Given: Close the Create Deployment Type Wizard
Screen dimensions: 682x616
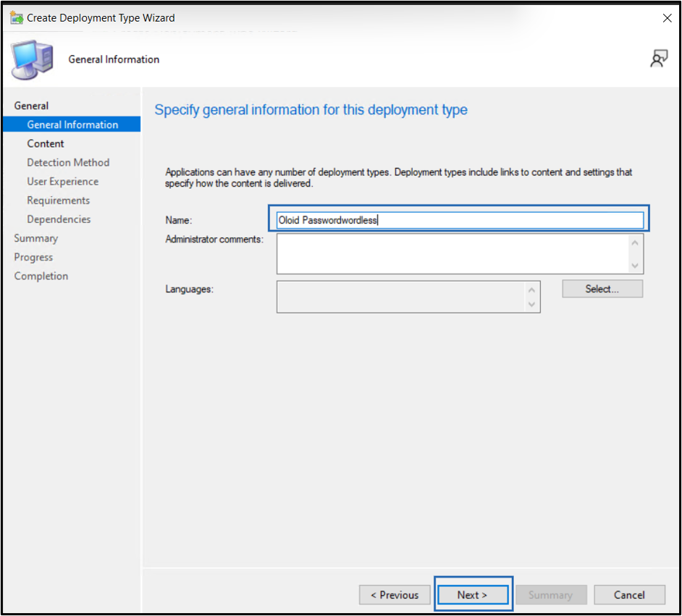Looking at the screenshot, I should 667,18.
